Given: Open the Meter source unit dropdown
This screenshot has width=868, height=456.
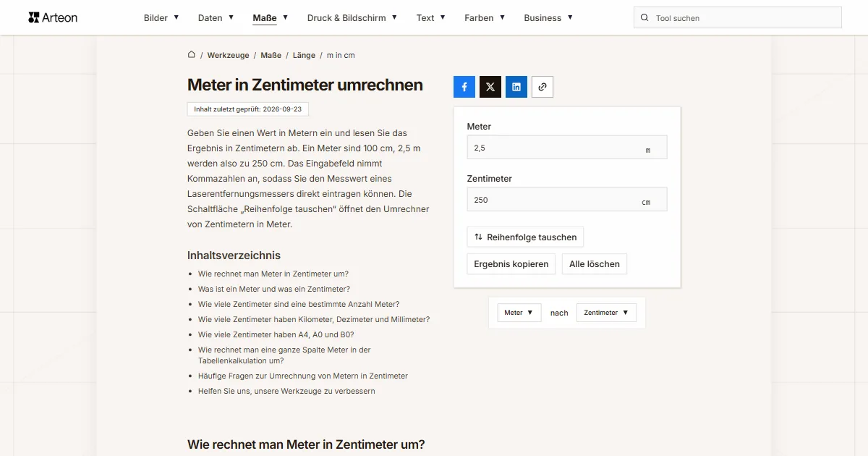Looking at the screenshot, I should click(519, 313).
